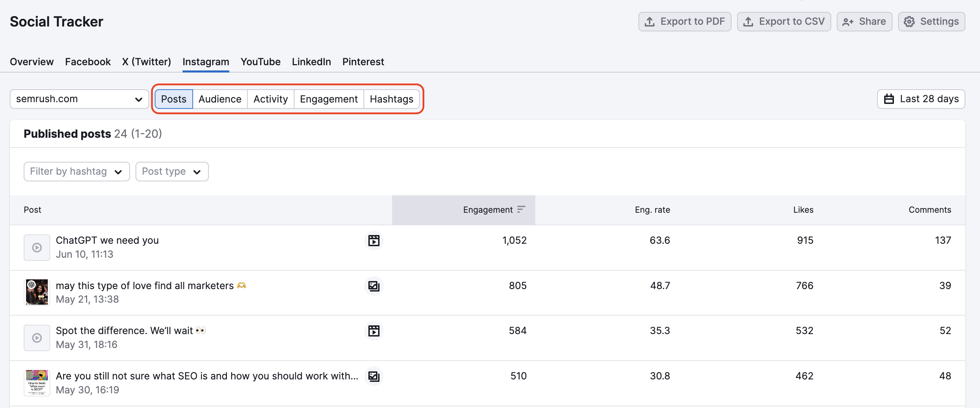980x408 pixels.
Task: Click image post icon for SEO post
Action: click(x=374, y=376)
